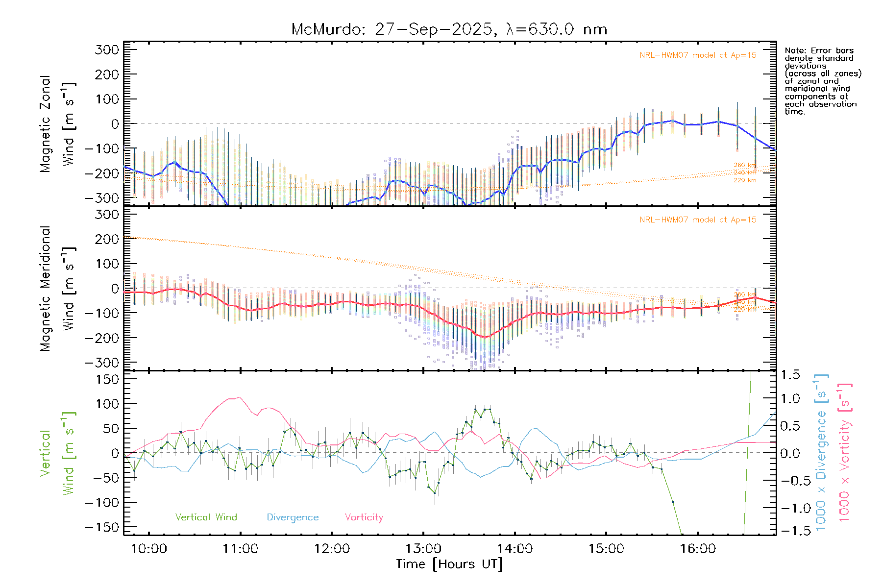Click NRL-HWM07 model label in meridional panel
This screenshot has width=882, height=588.
coord(698,220)
